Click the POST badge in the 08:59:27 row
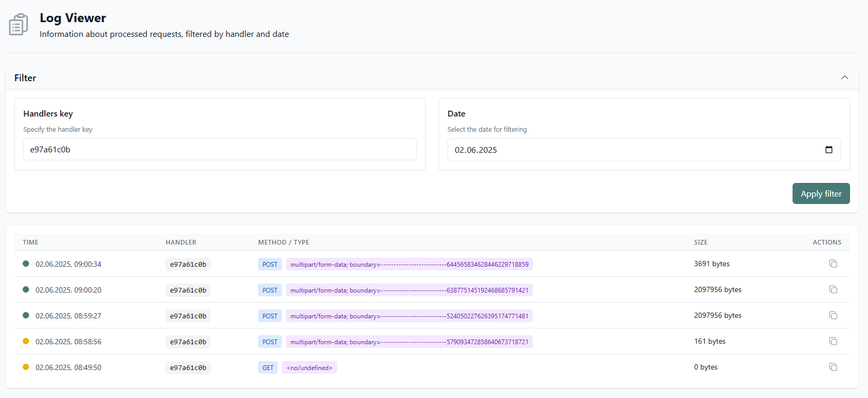 (x=270, y=316)
